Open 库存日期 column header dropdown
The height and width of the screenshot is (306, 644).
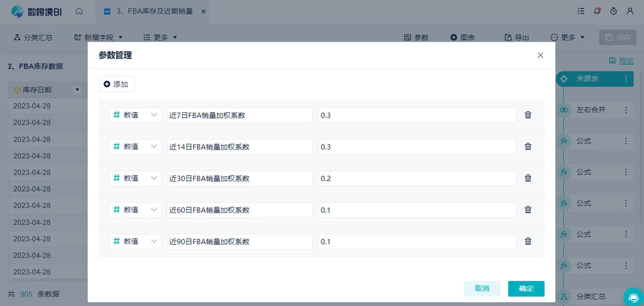coord(77,90)
